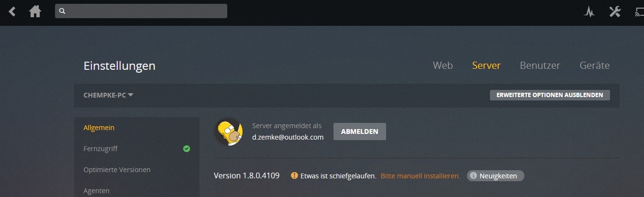
Task: Expand the CHEMPKE-PC server dropdown
Action: tap(108, 95)
